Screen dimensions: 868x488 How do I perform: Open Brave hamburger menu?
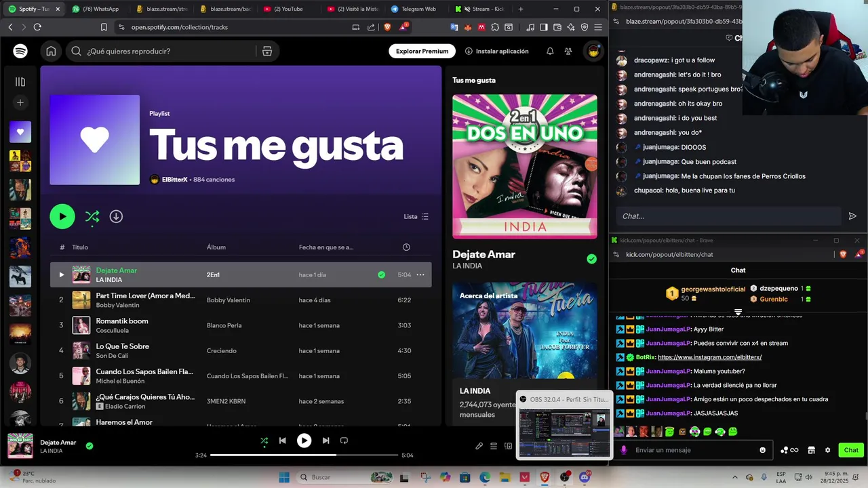point(597,27)
